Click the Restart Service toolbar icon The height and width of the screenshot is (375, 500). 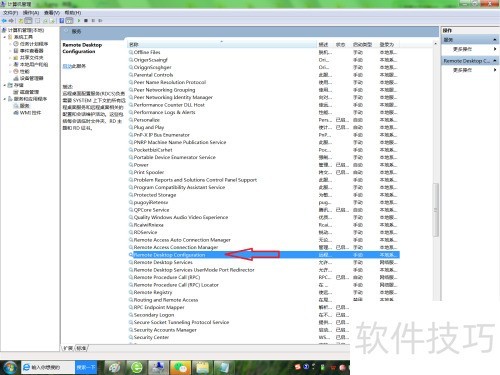pos(100,21)
